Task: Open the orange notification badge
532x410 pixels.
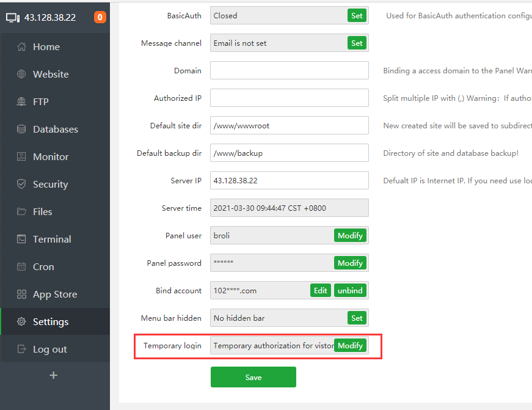Action: pyautogui.click(x=100, y=17)
